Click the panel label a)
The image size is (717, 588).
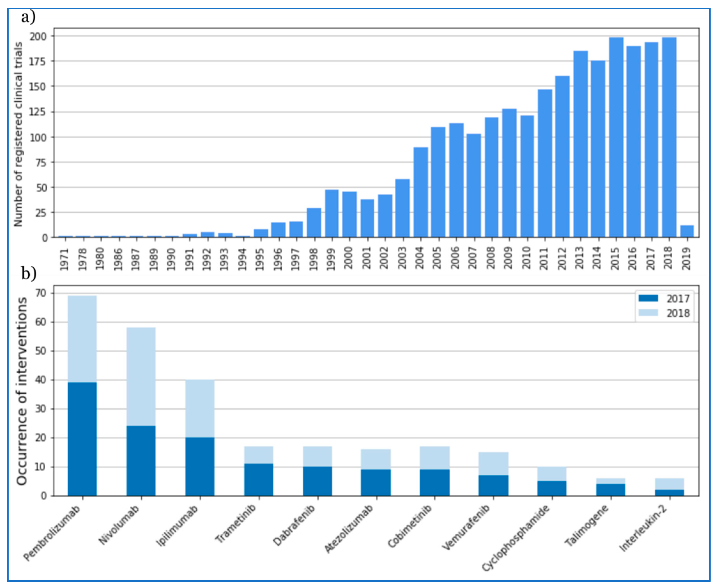[28, 17]
